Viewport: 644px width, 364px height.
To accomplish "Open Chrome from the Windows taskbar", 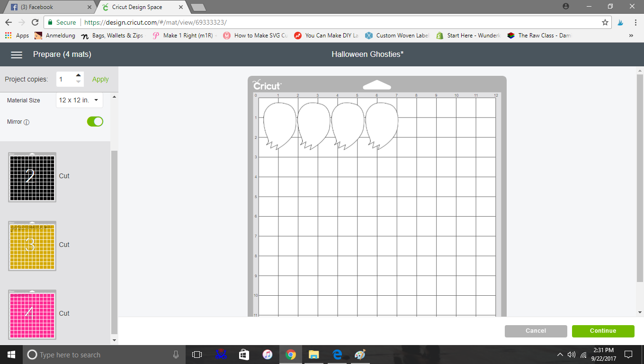I will click(290, 355).
